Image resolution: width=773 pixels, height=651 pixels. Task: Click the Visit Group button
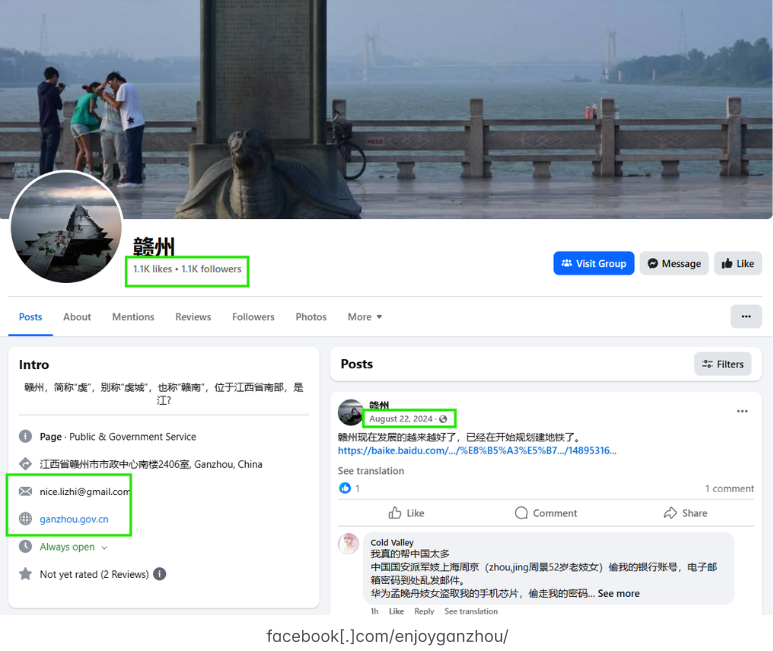tap(593, 263)
